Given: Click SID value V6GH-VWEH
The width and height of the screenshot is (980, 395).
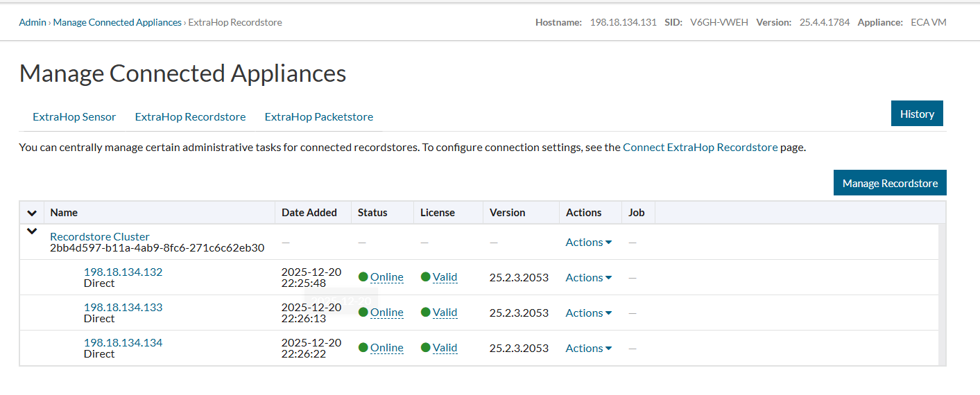Looking at the screenshot, I should pos(719,22).
